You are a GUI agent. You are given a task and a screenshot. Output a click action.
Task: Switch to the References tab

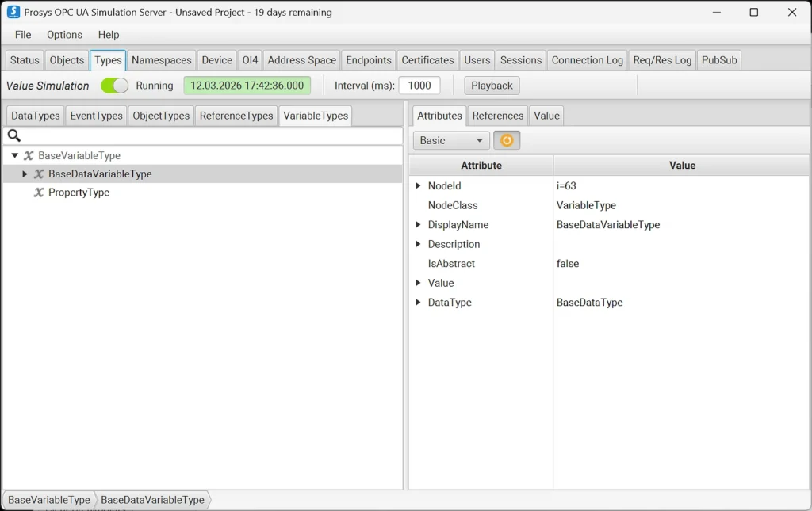coord(497,116)
